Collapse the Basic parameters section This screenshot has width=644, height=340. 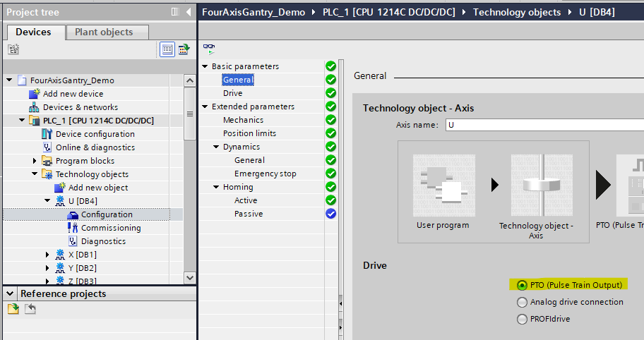(x=205, y=66)
